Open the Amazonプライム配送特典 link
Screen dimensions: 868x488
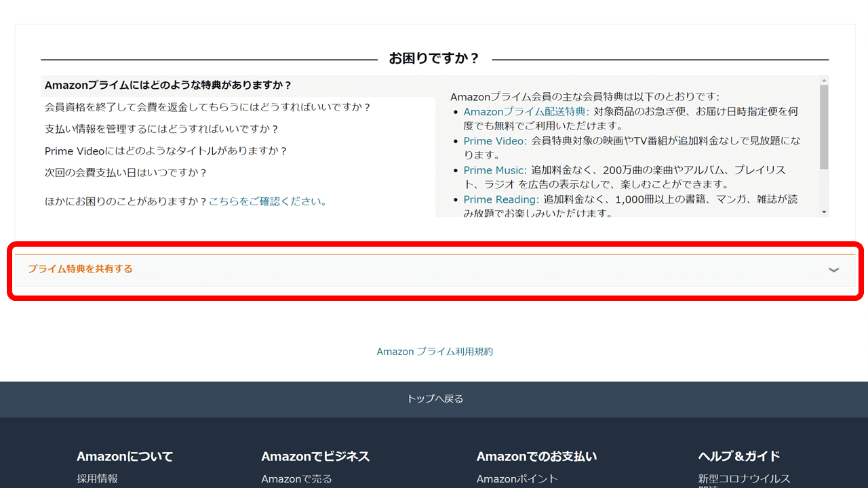(x=524, y=111)
